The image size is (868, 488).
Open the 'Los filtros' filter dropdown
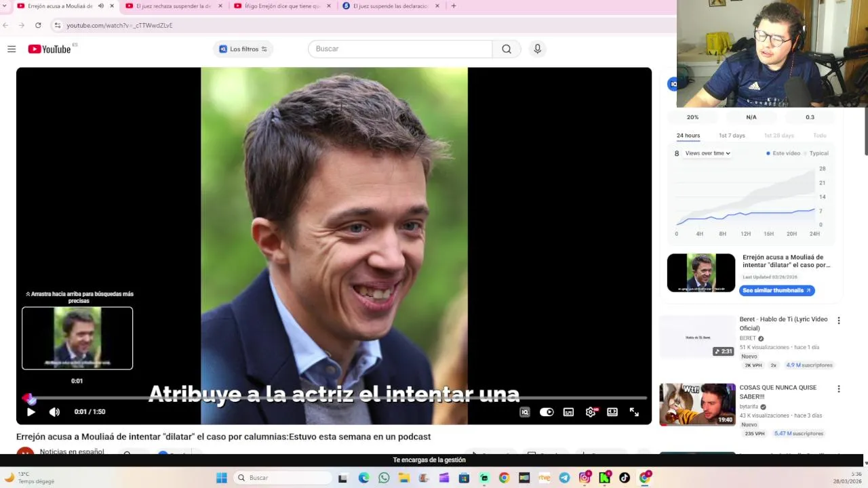coord(243,49)
